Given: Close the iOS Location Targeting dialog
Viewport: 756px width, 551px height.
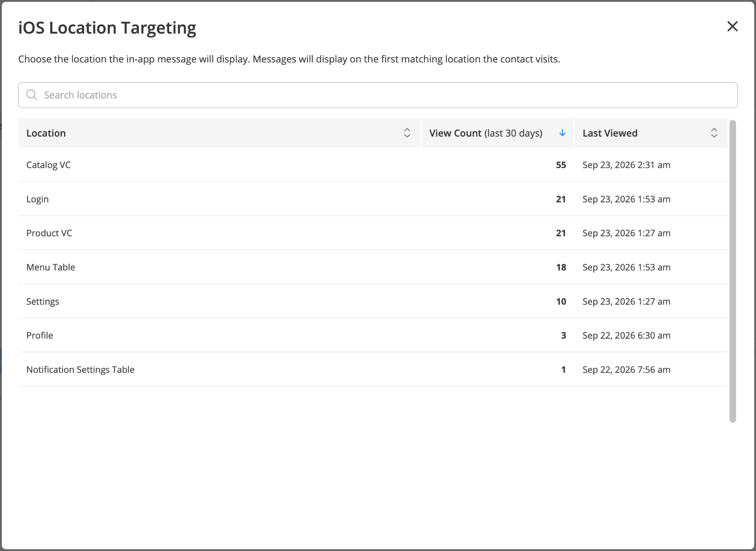Looking at the screenshot, I should [732, 27].
